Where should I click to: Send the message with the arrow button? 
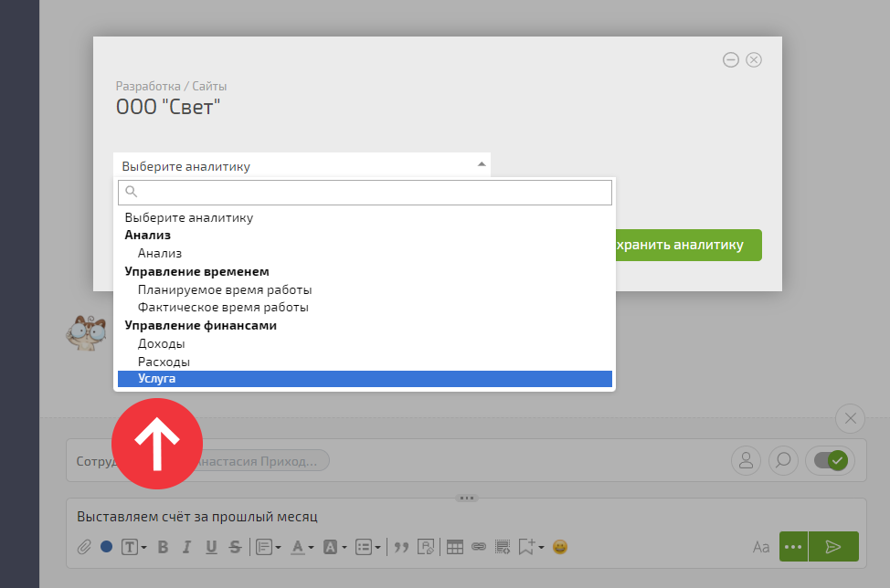[833, 547]
